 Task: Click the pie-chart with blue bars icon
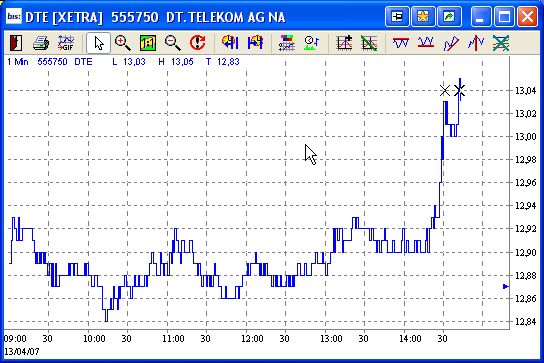[255, 43]
